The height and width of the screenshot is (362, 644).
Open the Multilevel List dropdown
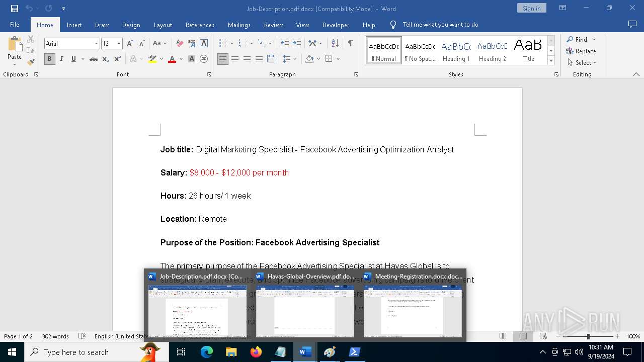point(270,44)
